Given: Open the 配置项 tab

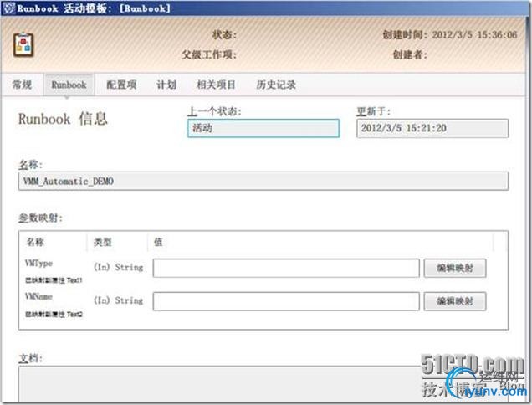Looking at the screenshot, I should tap(121, 85).
